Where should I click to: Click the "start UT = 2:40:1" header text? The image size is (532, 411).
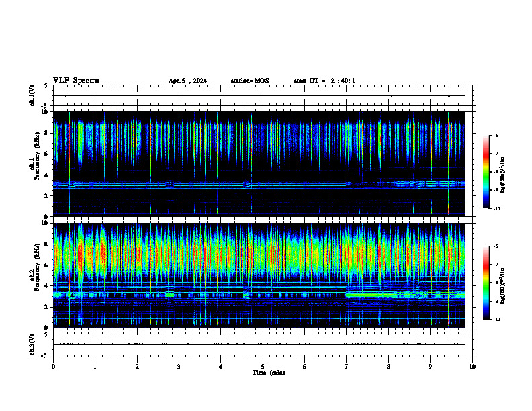point(324,81)
